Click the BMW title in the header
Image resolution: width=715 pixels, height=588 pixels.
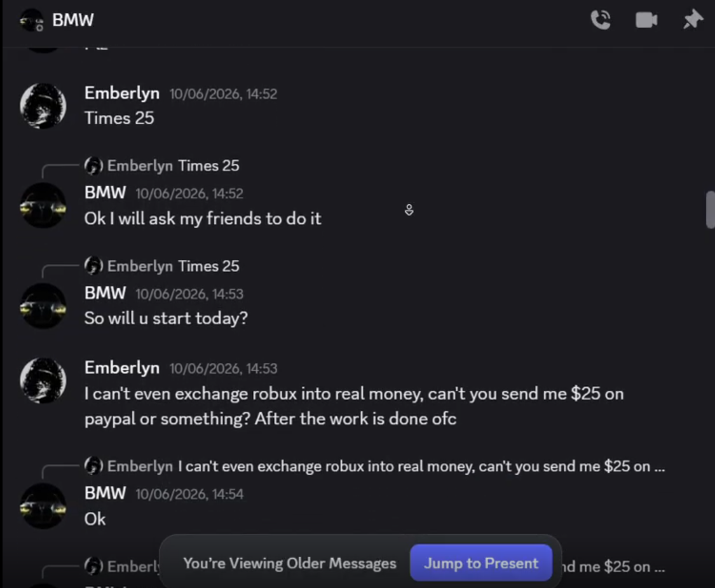73,20
